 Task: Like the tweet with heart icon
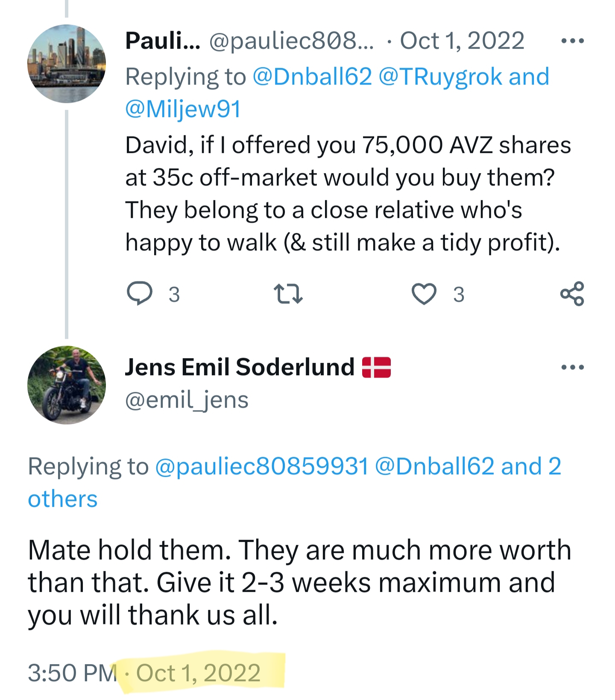(x=424, y=294)
